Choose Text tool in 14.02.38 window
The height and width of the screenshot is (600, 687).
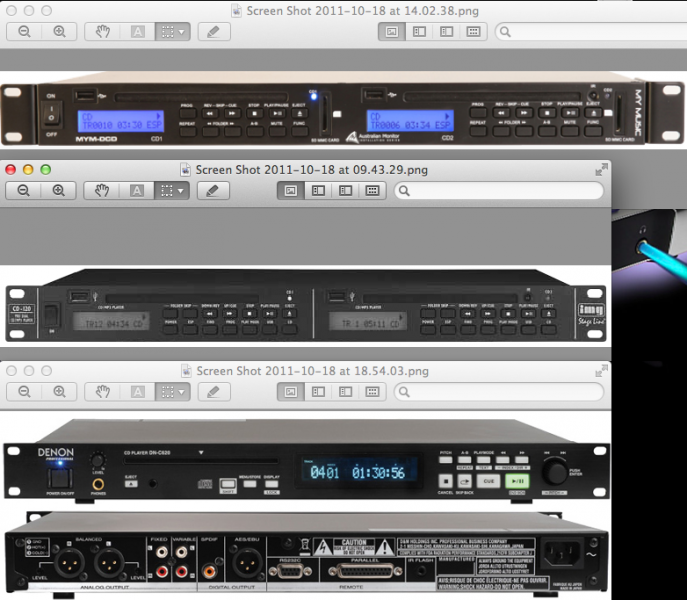(138, 32)
